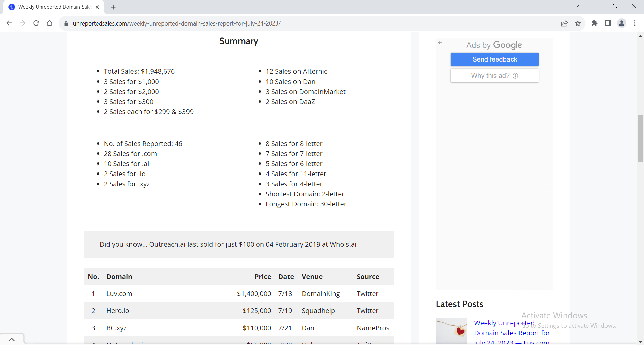Toggle the browser side panel

coord(608,23)
